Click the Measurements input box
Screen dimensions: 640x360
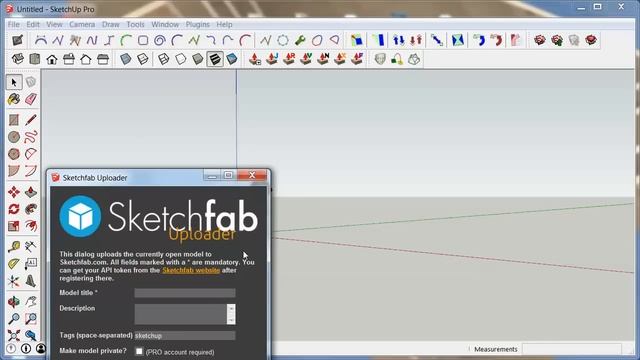click(x=572, y=349)
